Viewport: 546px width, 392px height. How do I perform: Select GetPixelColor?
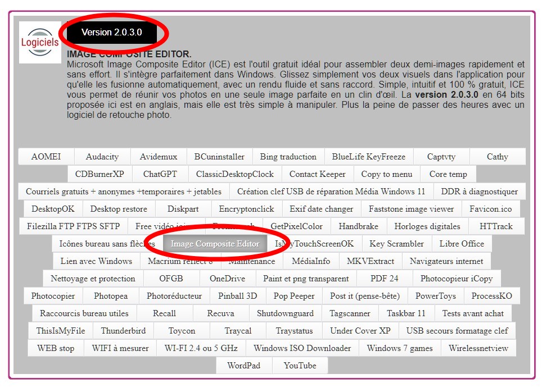click(297, 226)
